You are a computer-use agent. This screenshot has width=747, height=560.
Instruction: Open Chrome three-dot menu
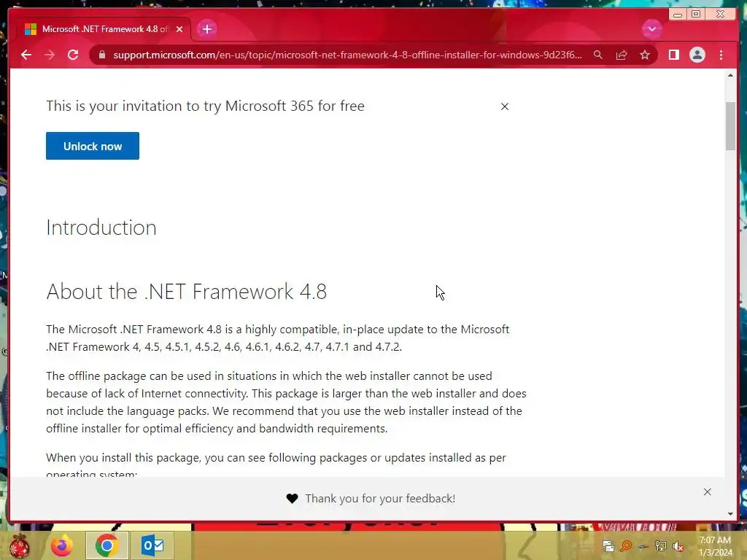(x=721, y=55)
